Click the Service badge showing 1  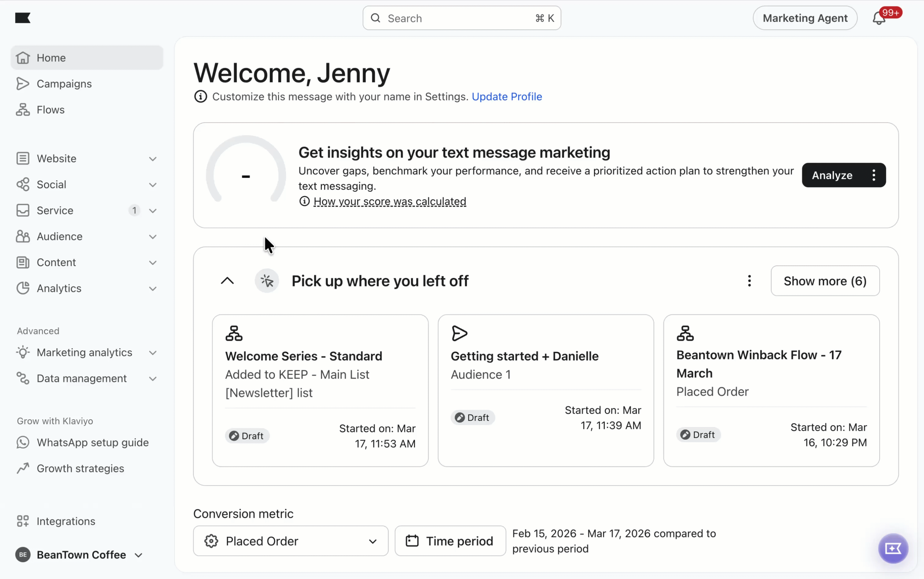tap(134, 210)
